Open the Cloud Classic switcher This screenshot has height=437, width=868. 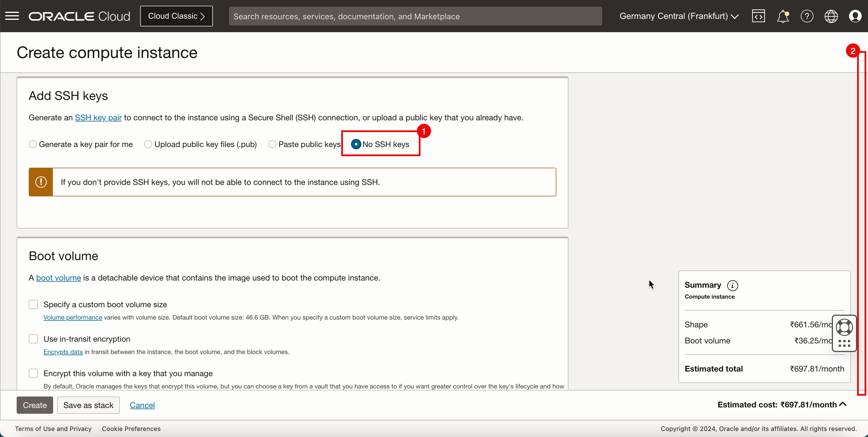click(x=176, y=16)
